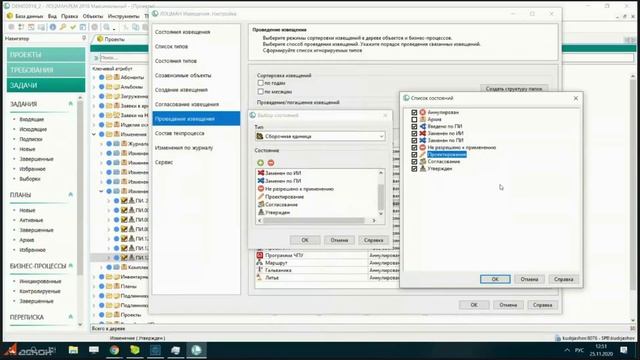640x360 pixels.
Task: Check the Архив checkbox
Action: click(414, 119)
